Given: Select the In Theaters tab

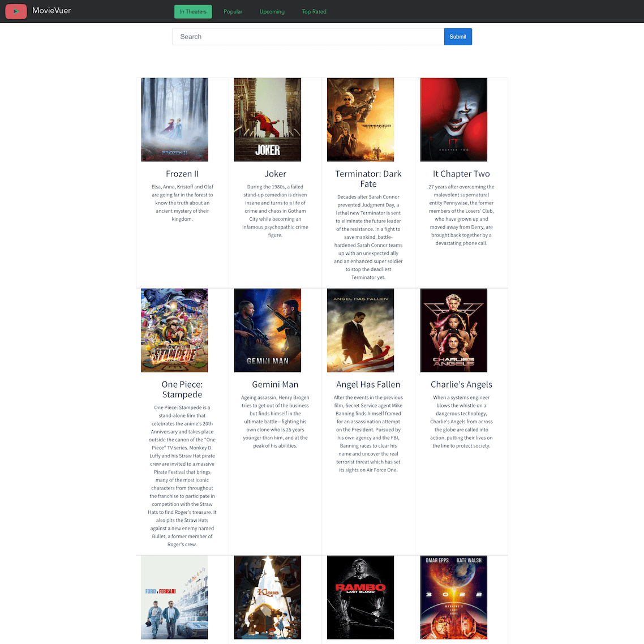Looking at the screenshot, I should tap(193, 11).
